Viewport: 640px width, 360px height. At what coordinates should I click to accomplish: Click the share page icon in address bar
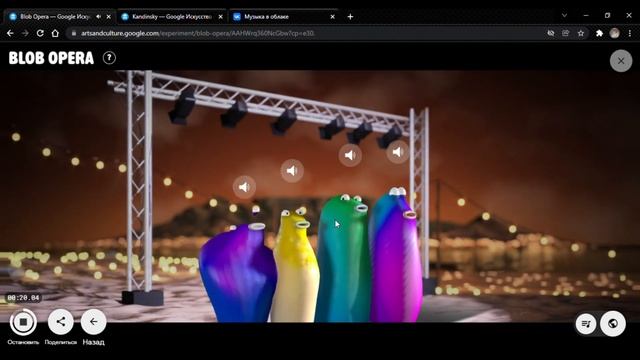click(x=566, y=33)
